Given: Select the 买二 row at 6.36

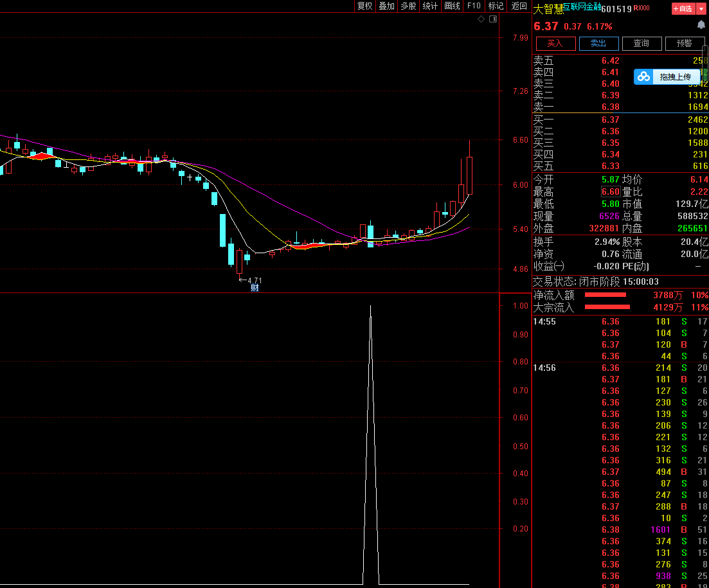Looking at the screenshot, I should pos(620,132).
